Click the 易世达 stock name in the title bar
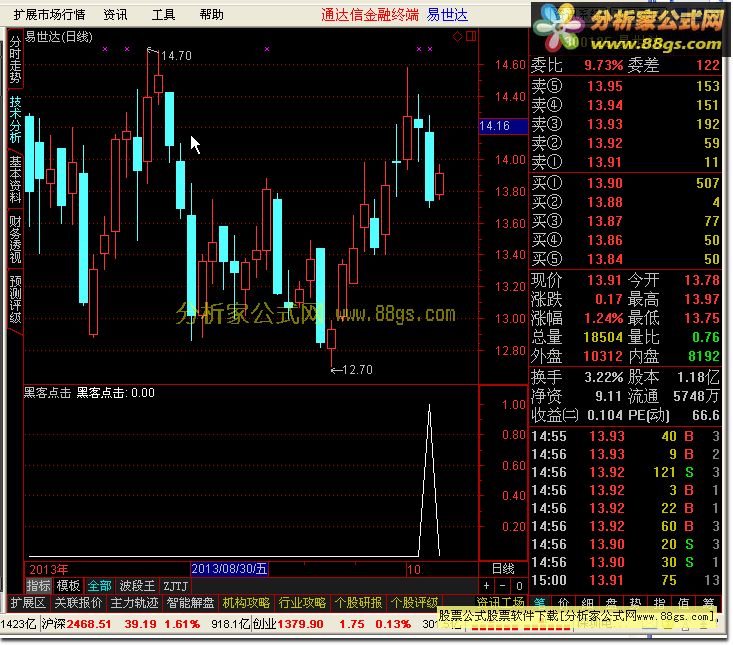Viewport: 733px width, 645px height. click(447, 15)
